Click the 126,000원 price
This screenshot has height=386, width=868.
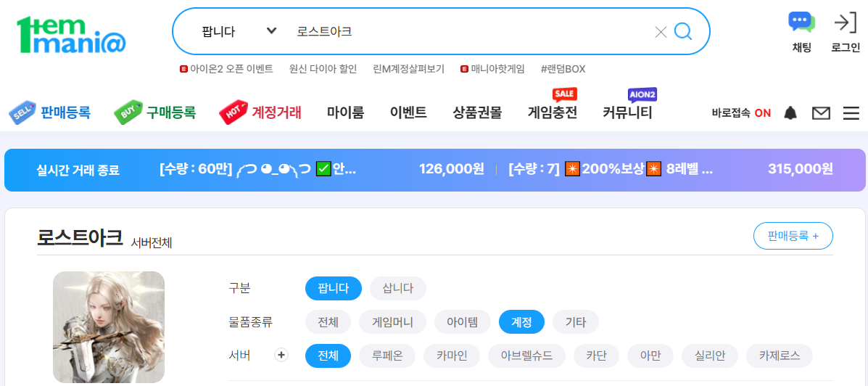pos(452,170)
